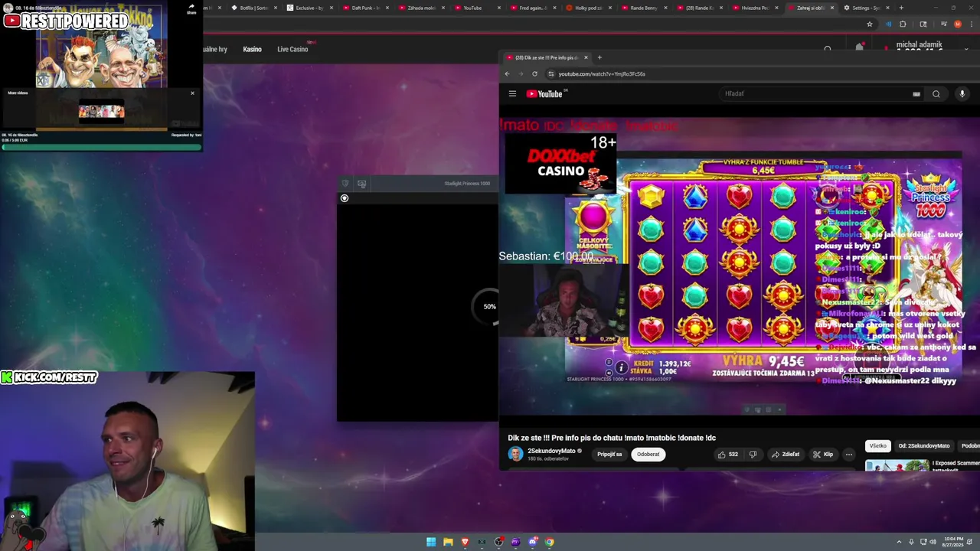This screenshot has height=551, width=980.
Task: Select the Všetko filter chip
Action: (x=877, y=446)
